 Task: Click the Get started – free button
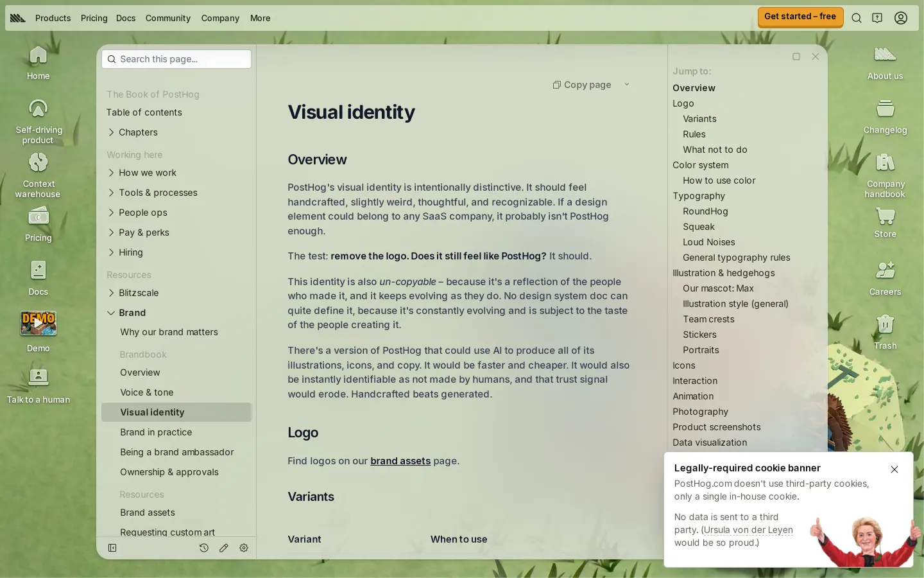tap(800, 17)
